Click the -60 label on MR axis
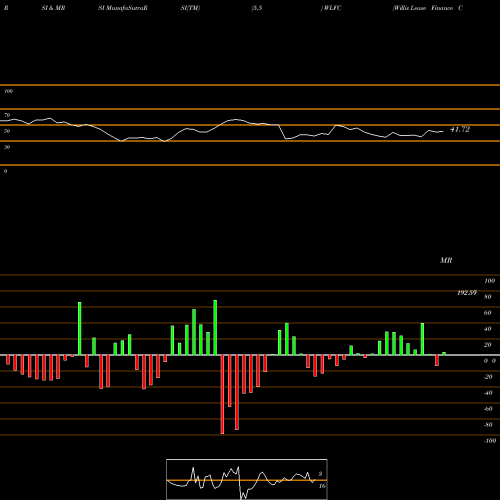500x500 pixels. click(x=488, y=409)
